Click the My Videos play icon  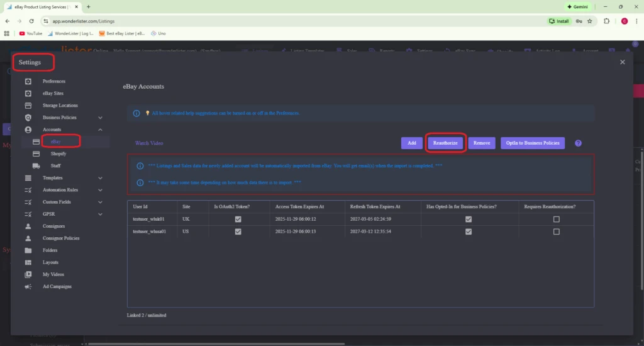pos(28,274)
